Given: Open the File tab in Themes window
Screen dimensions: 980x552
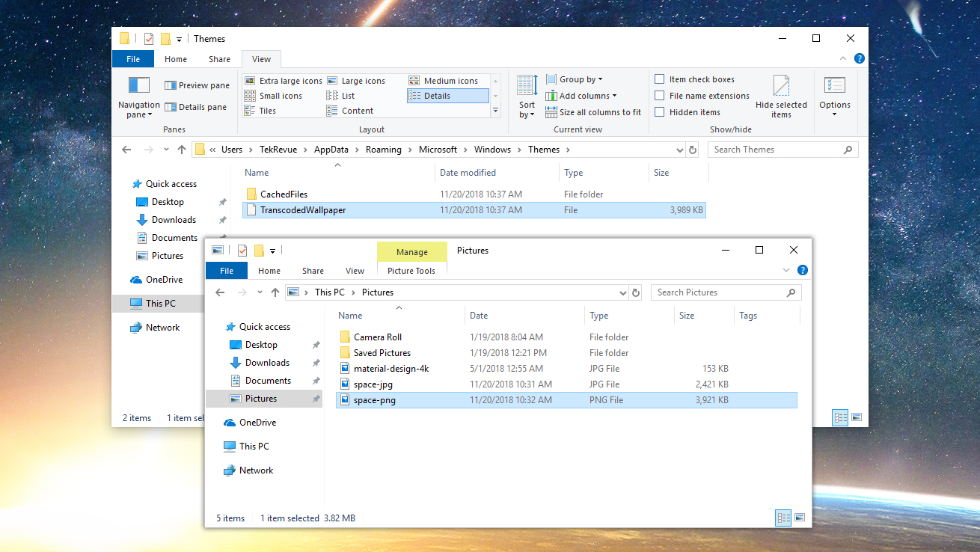Looking at the screenshot, I should [x=133, y=59].
